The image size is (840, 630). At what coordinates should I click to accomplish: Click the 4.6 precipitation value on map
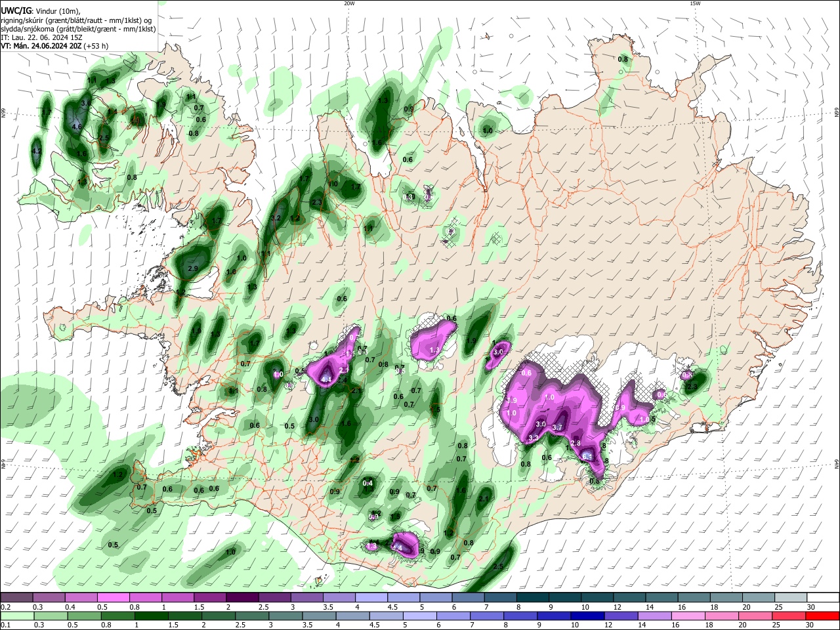77,127
